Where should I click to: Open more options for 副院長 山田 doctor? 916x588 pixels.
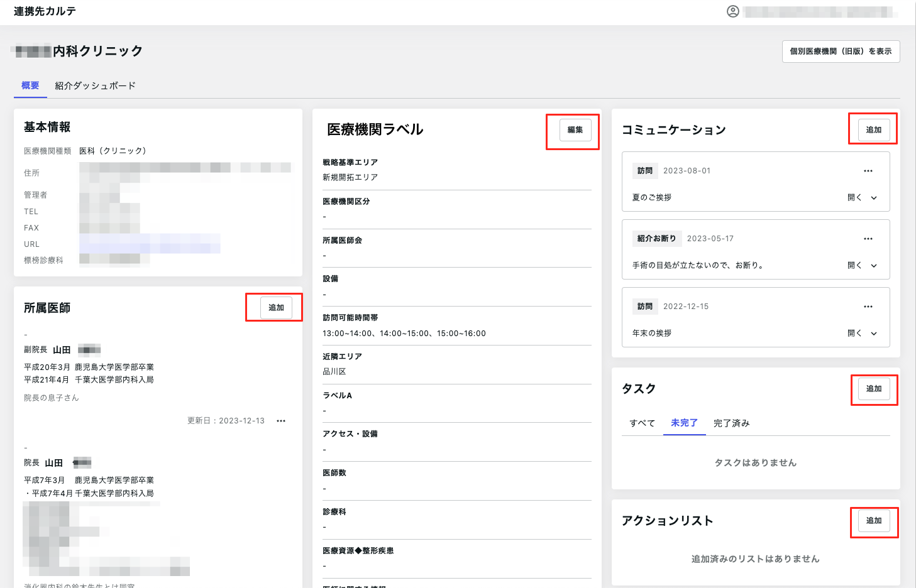[x=281, y=421]
